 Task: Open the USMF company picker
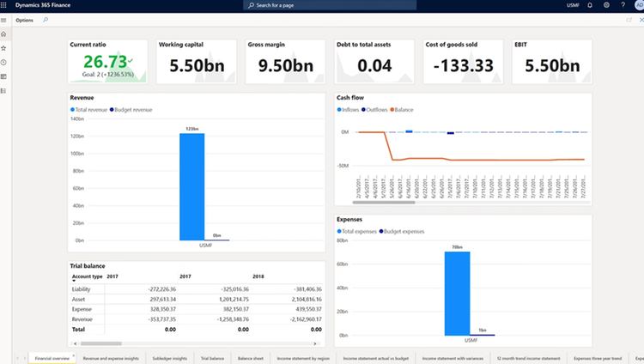coord(573,5)
